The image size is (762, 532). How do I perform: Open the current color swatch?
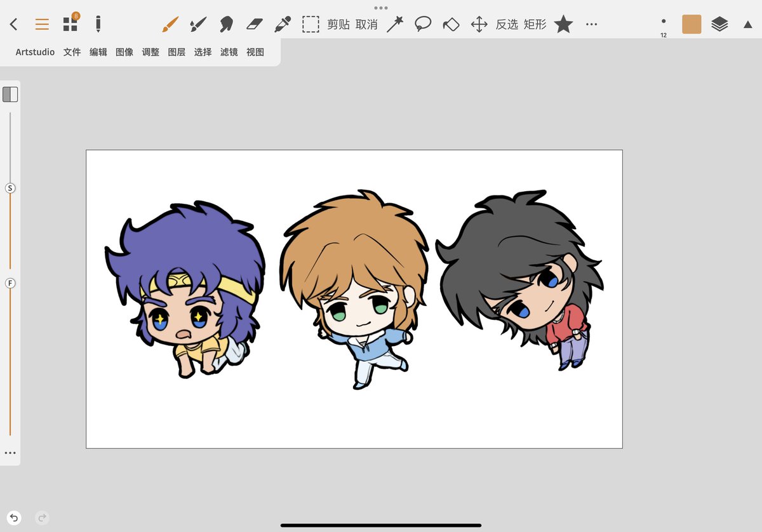click(x=692, y=24)
